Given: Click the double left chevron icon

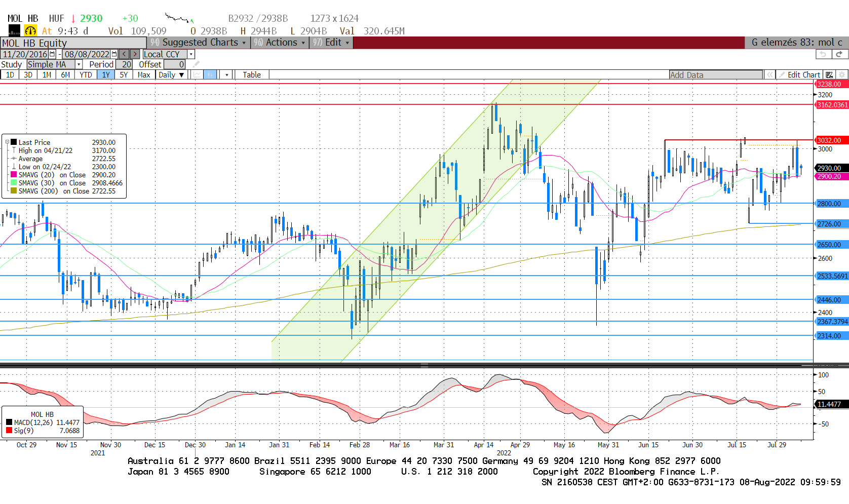Looking at the screenshot, I should [770, 75].
